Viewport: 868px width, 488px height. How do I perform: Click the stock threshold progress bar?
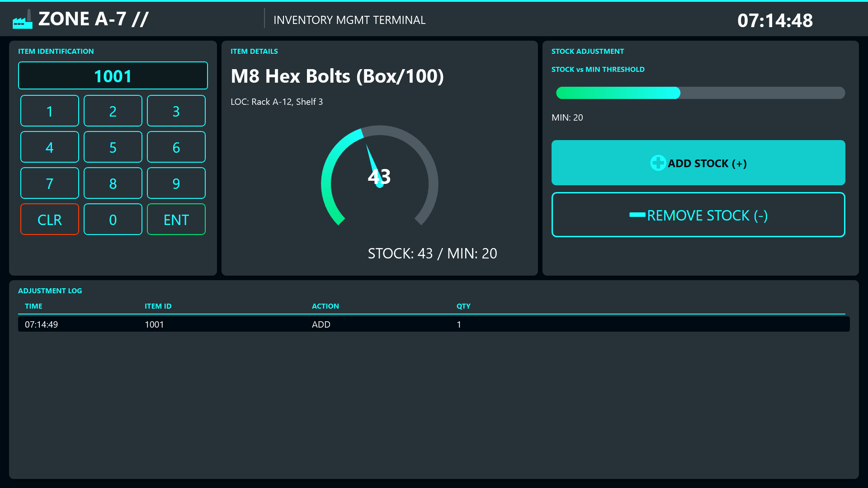pyautogui.click(x=700, y=93)
